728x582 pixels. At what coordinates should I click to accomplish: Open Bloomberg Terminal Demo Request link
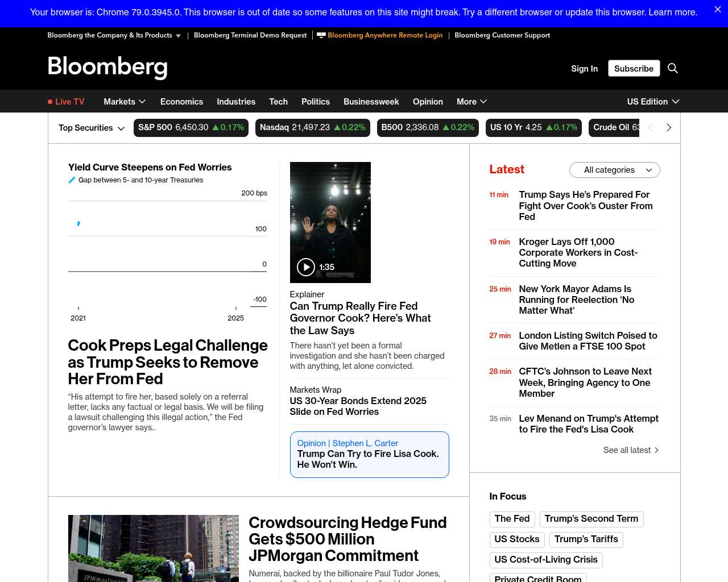(250, 35)
